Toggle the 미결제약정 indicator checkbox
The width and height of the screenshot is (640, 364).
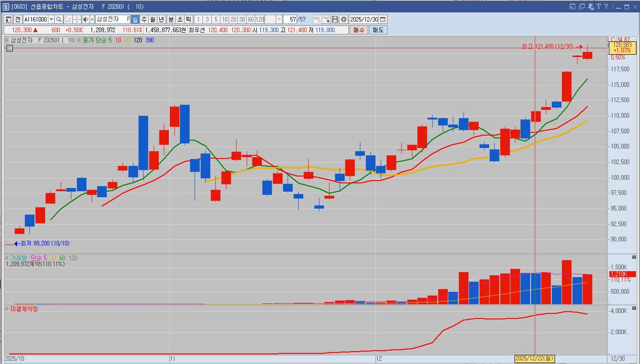7,309
